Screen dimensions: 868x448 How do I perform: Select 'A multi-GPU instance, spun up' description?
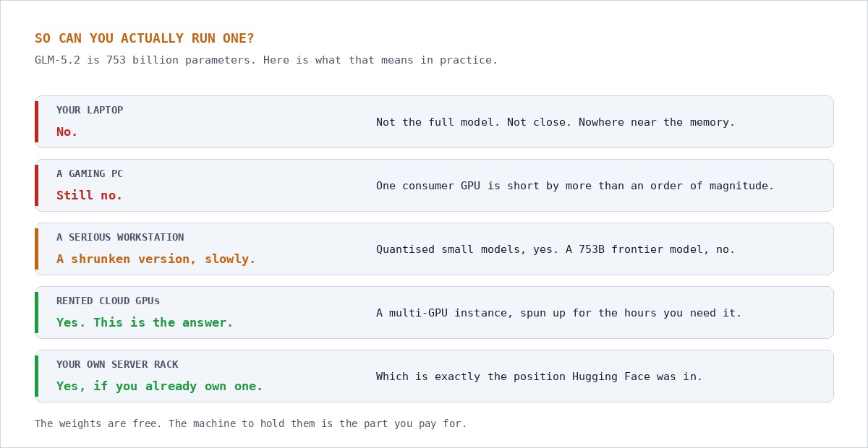pos(559,313)
